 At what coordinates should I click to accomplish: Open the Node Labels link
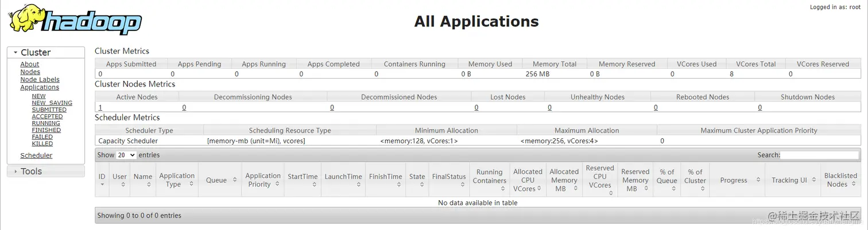tap(40, 80)
